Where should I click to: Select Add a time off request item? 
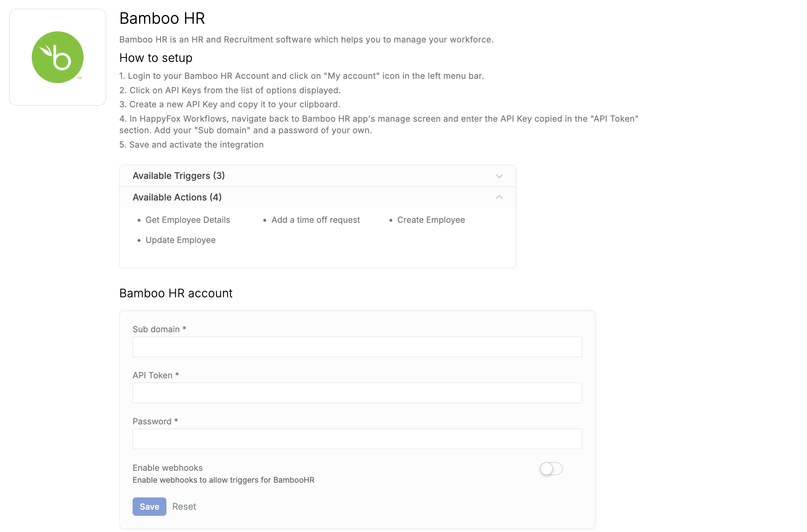(316, 220)
